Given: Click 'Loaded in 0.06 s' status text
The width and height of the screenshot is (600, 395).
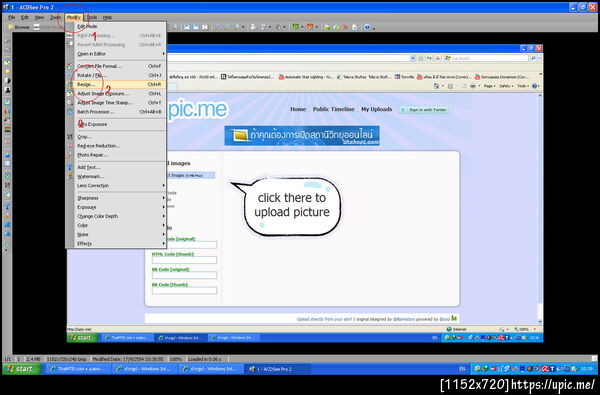Looking at the screenshot, I should click(205, 359).
